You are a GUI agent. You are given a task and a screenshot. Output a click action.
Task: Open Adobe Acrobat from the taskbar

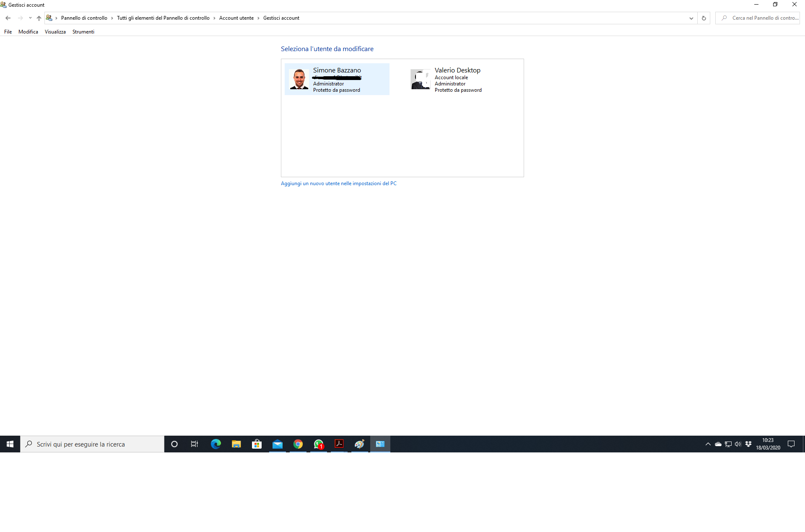[339, 444]
